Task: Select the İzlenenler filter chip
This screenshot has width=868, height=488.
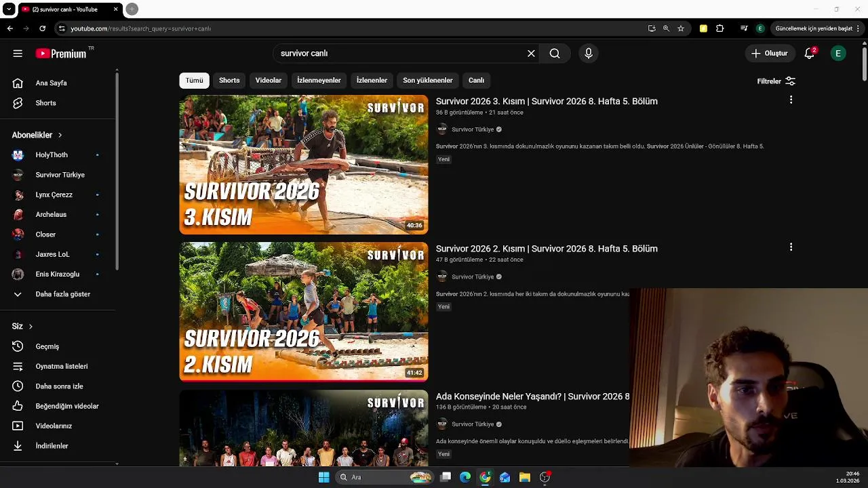Action: [372, 81]
